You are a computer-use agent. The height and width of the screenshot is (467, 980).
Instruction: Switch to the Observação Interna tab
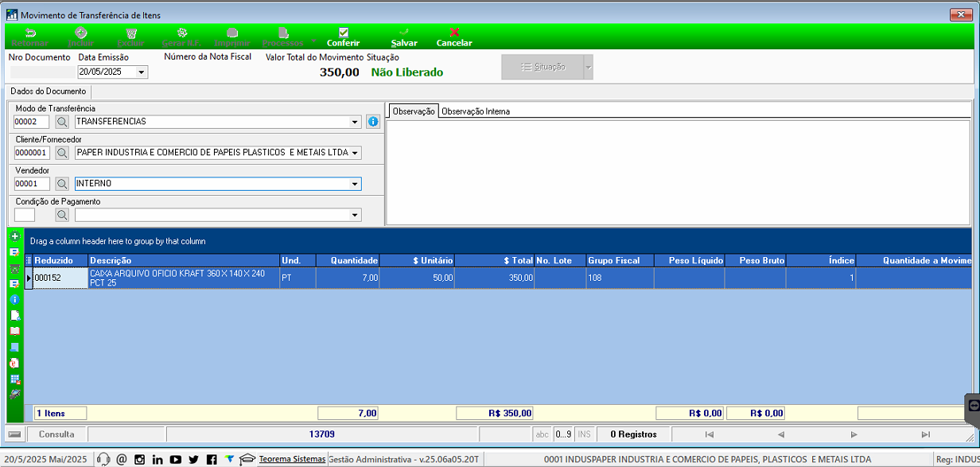tap(476, 111)
